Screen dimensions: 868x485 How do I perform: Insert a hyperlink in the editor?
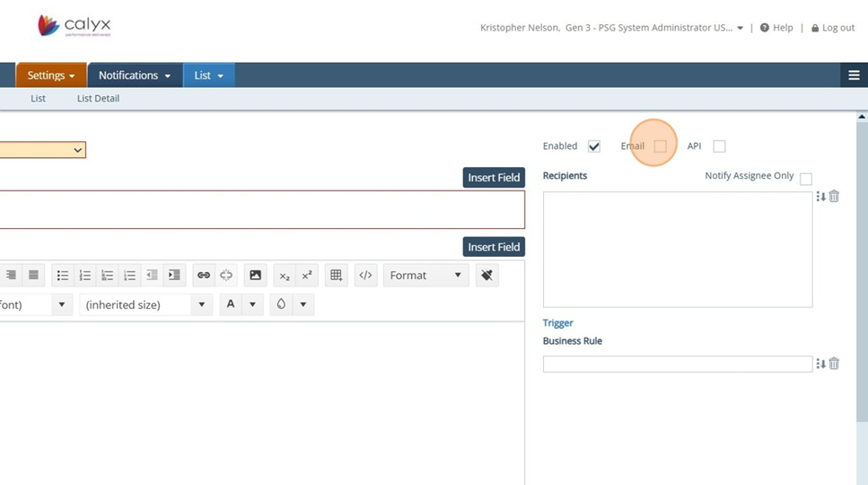coord(204,276)
